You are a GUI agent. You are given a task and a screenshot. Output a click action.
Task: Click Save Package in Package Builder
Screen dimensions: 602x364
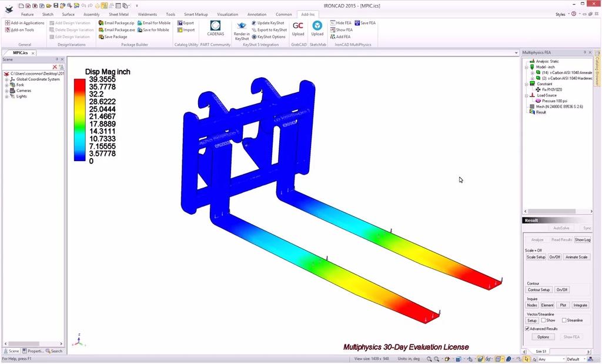pyautogui.click(x=113, y=37)
